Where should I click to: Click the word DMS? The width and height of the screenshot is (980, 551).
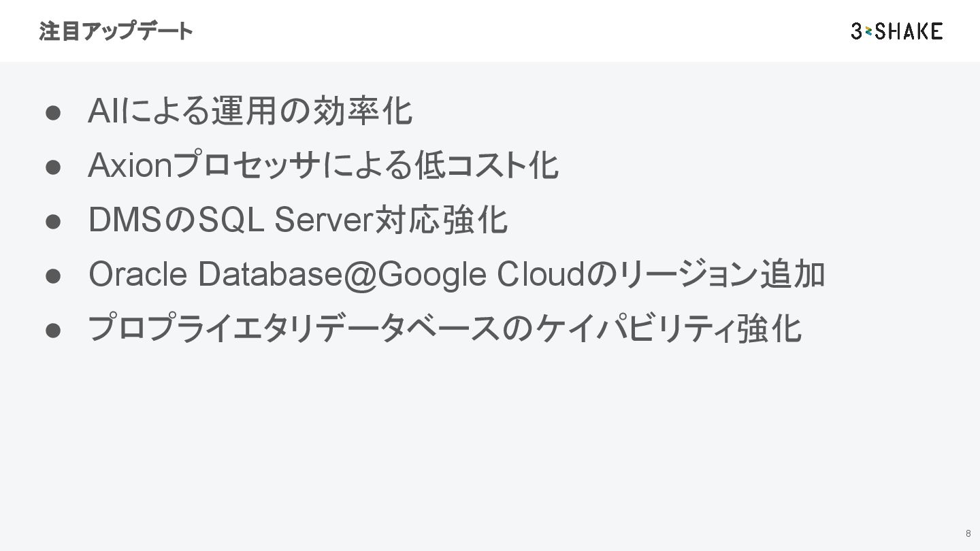pyautogui.click(x=125, y=220)
